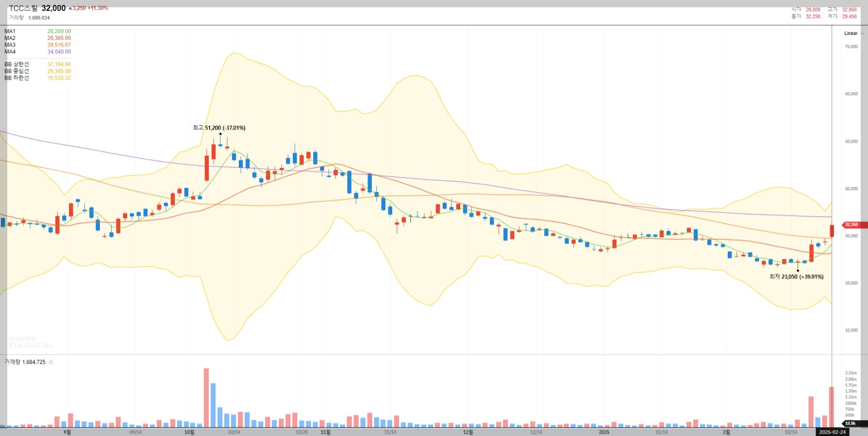Click the 70,000 price axis label
Screen dimensions: 868x436
pos(851,47)
